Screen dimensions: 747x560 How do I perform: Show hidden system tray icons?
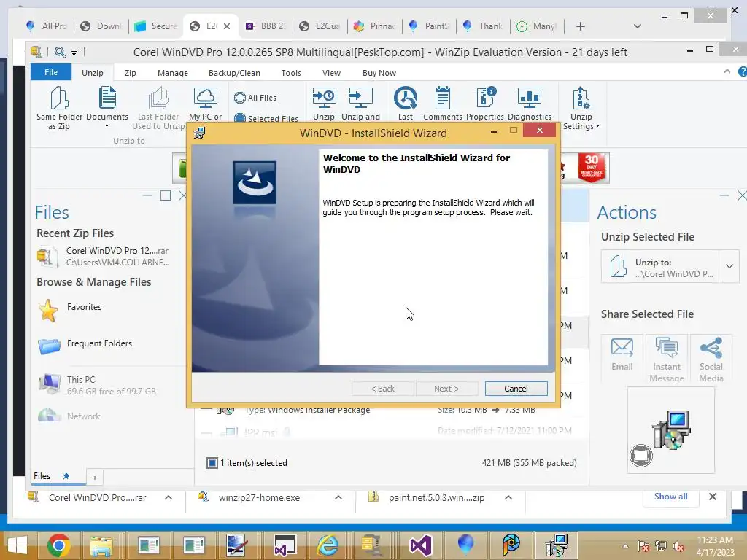click(x=625, y=546)
